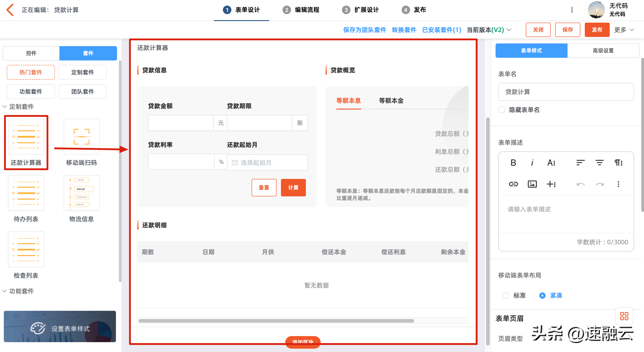This screenshot has width=644, height=352.
Task: Switch to 高级设置 tab
Action: (603, 51)
